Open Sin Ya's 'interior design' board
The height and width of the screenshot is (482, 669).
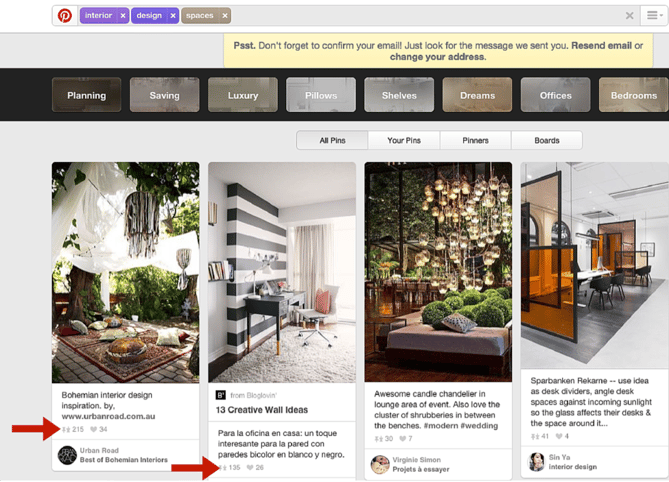[573, 467]
